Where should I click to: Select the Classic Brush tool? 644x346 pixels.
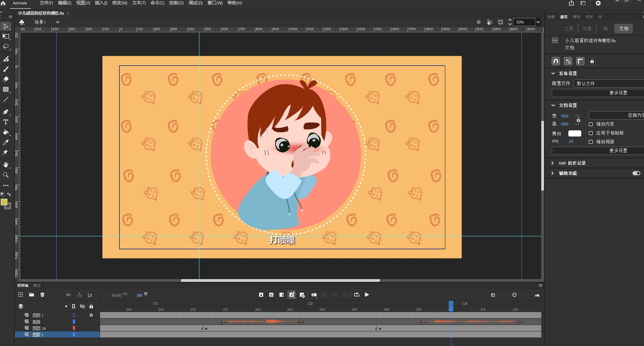tap(6, 69)
